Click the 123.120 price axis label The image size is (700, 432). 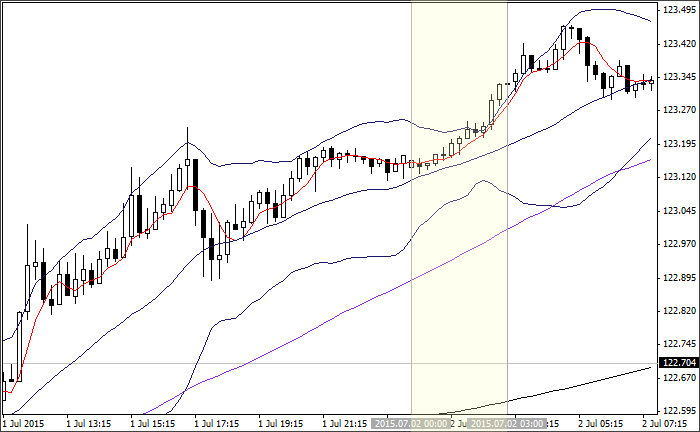(679, 177)
